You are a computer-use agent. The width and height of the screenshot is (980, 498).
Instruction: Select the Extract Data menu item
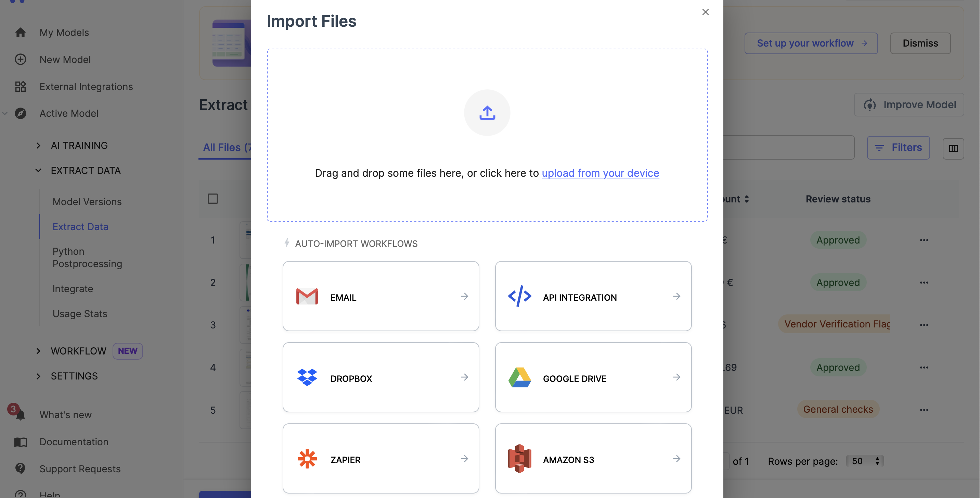[80, 226]
